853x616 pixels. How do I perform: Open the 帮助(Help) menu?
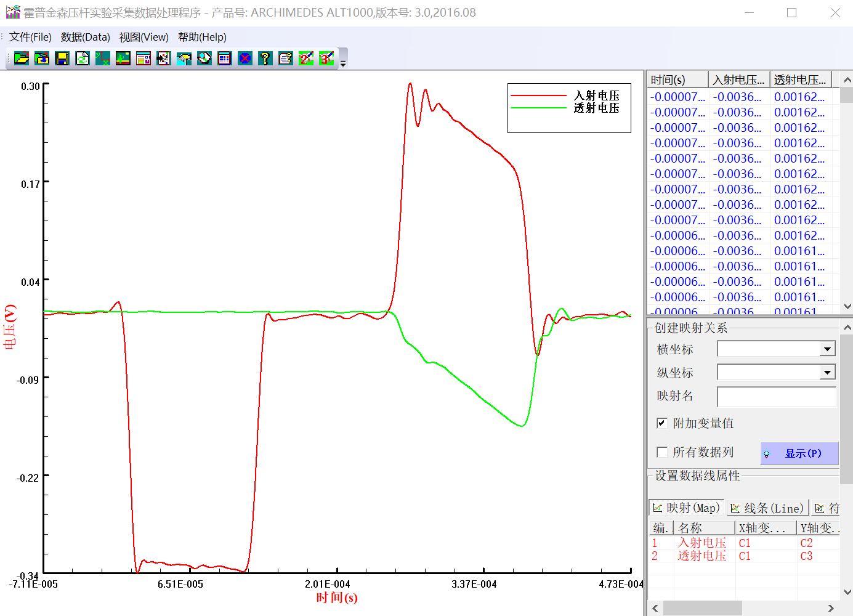202,37
